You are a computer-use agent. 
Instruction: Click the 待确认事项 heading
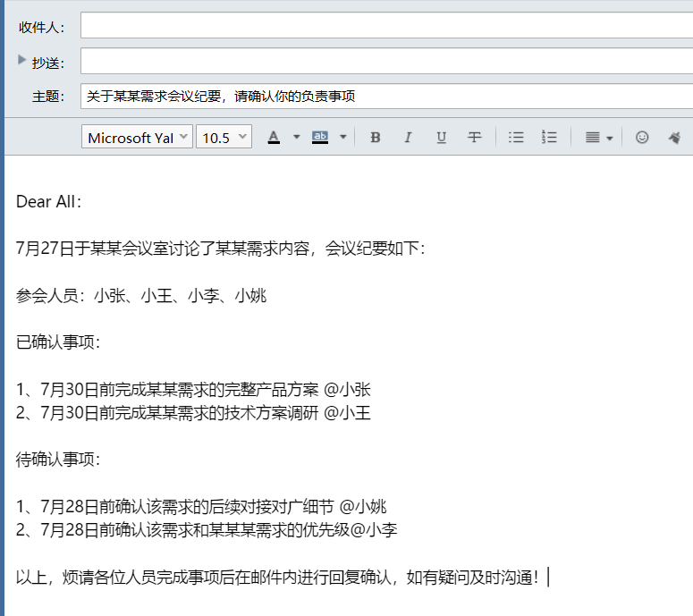click(58, 460)
